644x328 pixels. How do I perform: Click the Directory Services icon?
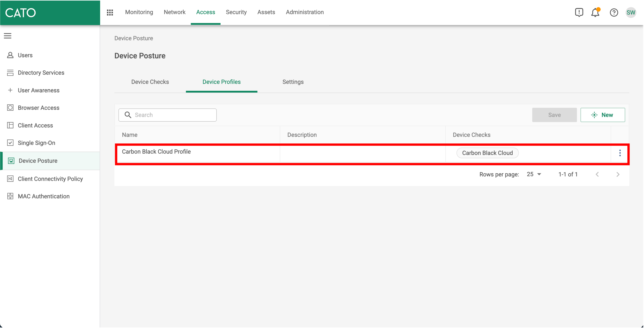tap(10, 72)
